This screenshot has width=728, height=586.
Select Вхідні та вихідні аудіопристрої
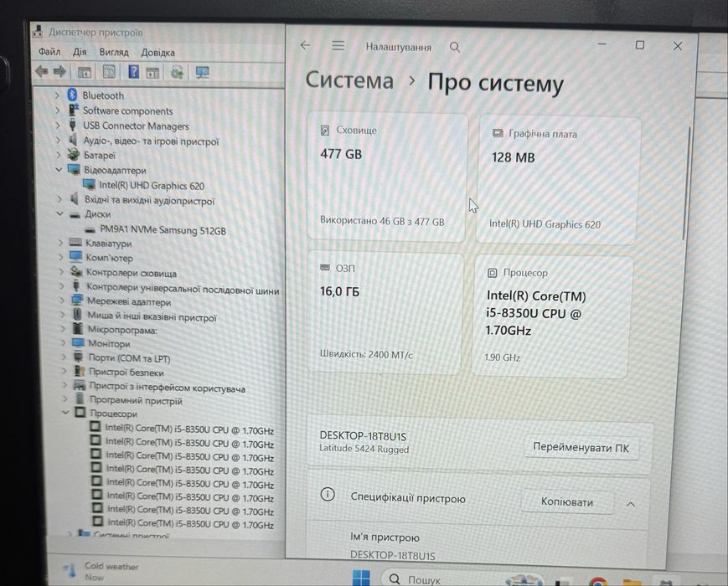(149, 201)
